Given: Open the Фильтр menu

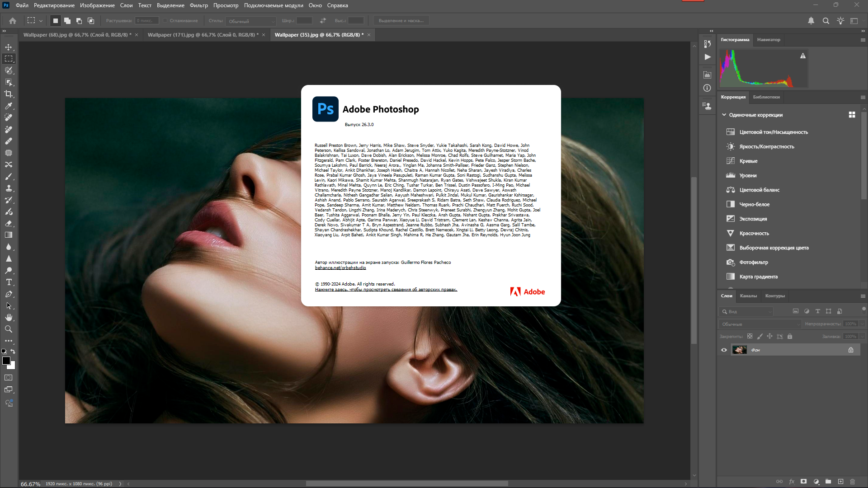Looking at the screenshot, I should pos(198,5).
